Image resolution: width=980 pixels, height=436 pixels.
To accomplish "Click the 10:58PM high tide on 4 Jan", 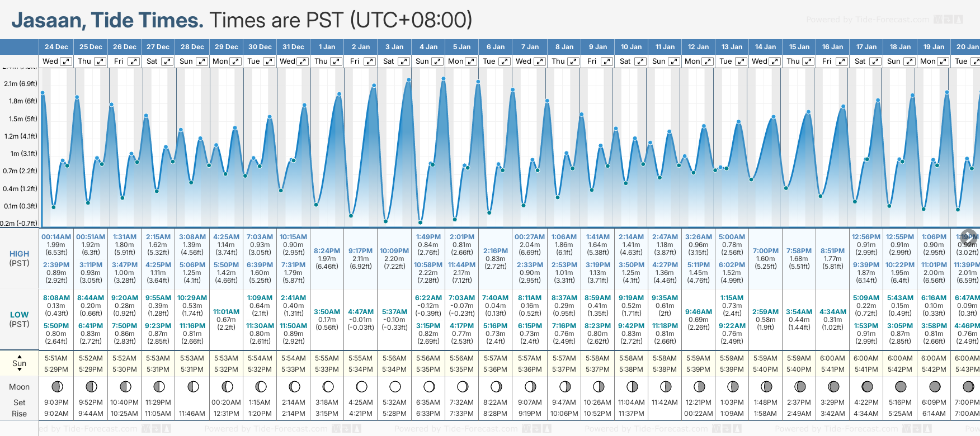I will (x=428, y=265).
